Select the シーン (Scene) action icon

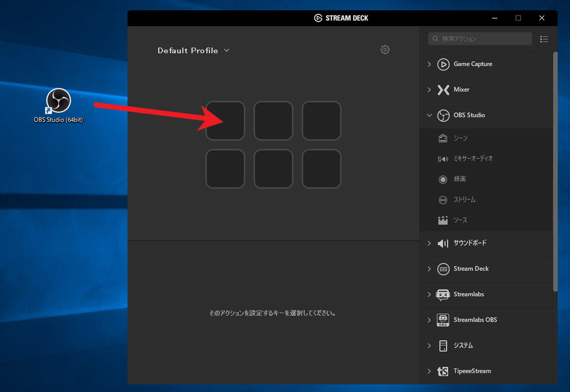443,138
